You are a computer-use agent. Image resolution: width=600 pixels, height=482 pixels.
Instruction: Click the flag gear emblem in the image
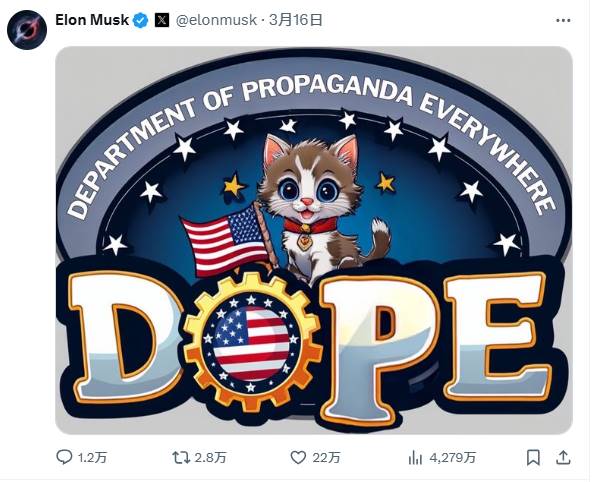[252, 340]
